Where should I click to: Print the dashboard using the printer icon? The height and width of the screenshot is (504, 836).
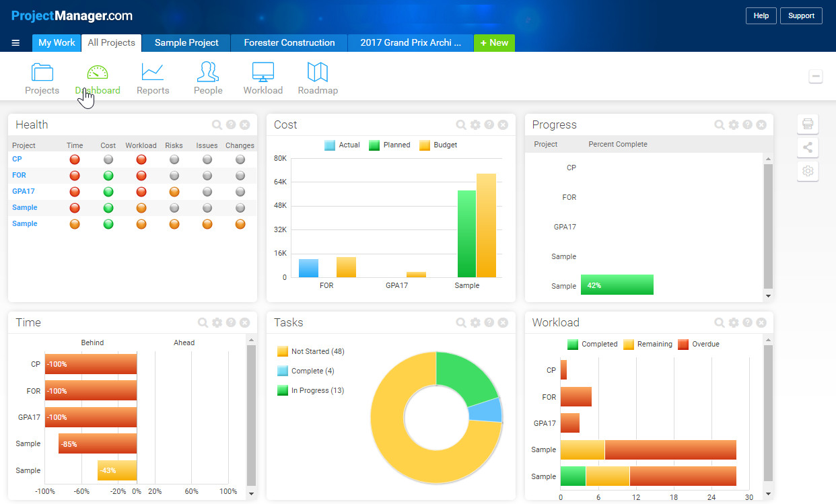808,124
